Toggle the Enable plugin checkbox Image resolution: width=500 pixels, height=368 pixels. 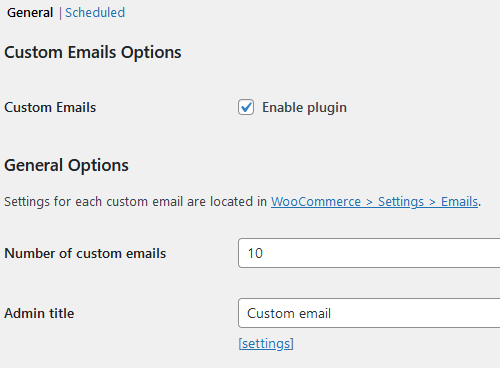[246, 107]
